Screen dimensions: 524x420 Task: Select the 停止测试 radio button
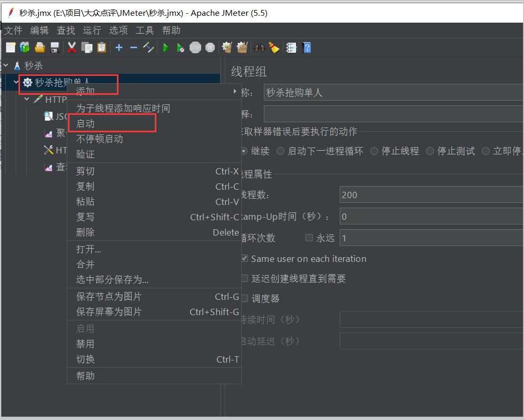[x=431, y=151]
